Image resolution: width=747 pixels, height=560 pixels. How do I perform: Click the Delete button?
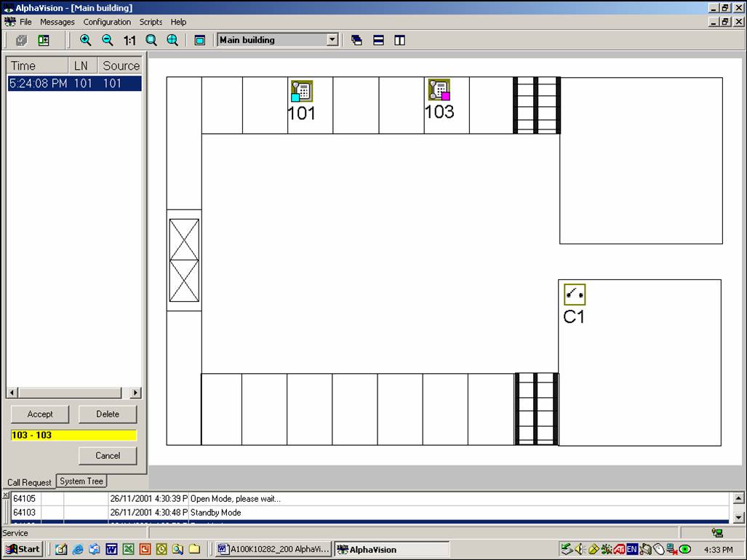pyautogui.click(x=108, y=415)
